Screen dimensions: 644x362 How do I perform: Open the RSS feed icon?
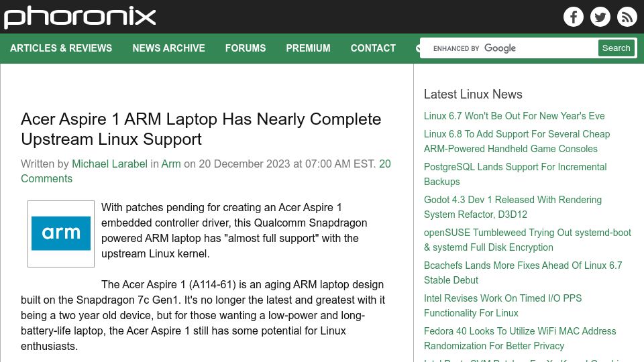627,17
